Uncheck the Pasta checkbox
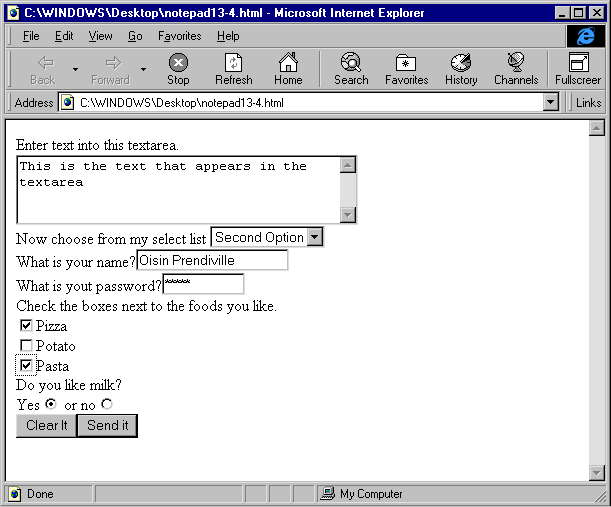 (x=26, y=365)
